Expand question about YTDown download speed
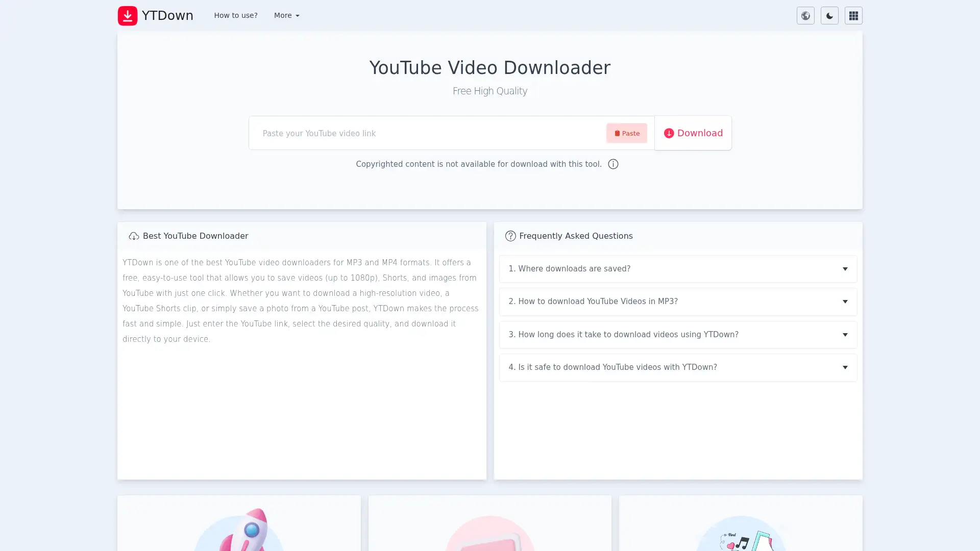The image size is (980, 551). (677, 334)
